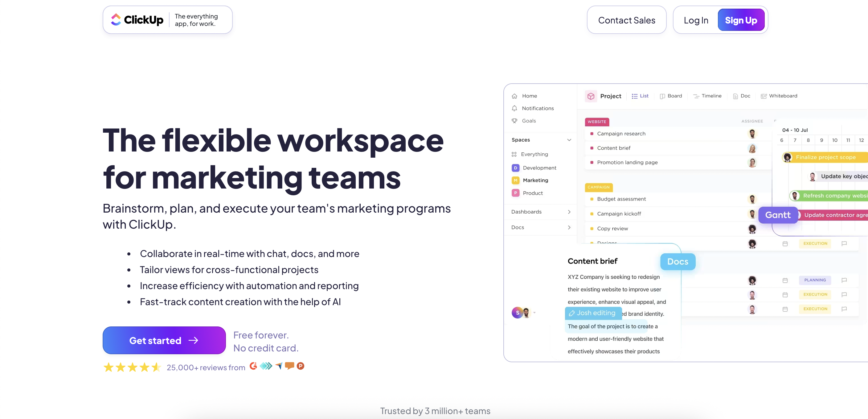The width and height of the screenshot is (868, 419).
Task: Click the Board tab columns icon
Action: pyautogui.click(x=662, y=96)
